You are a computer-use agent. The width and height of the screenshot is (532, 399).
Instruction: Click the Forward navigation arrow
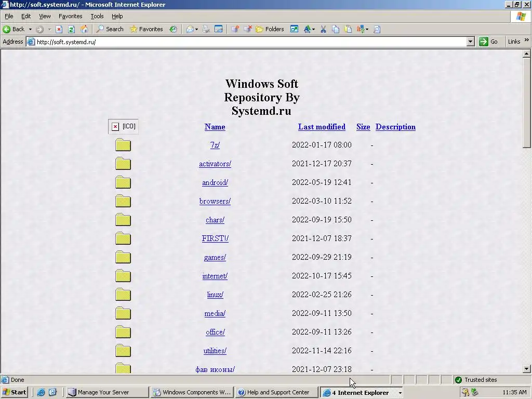coord(39,29)
